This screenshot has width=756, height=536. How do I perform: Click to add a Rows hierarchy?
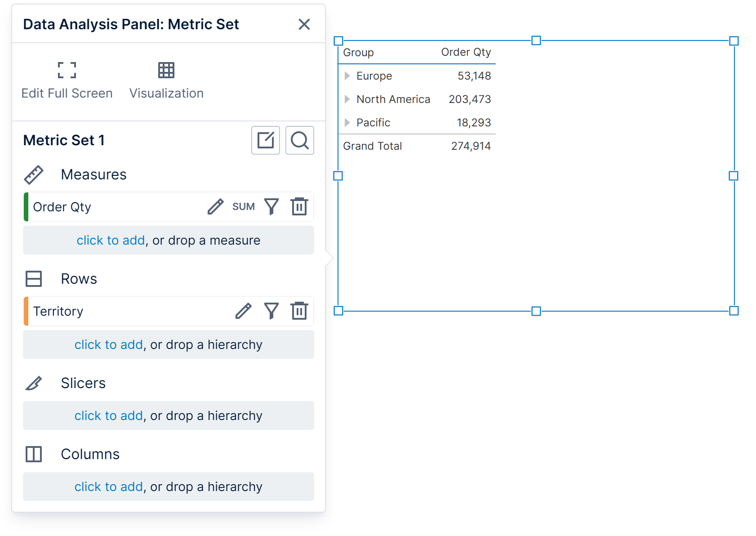[108, 345]
